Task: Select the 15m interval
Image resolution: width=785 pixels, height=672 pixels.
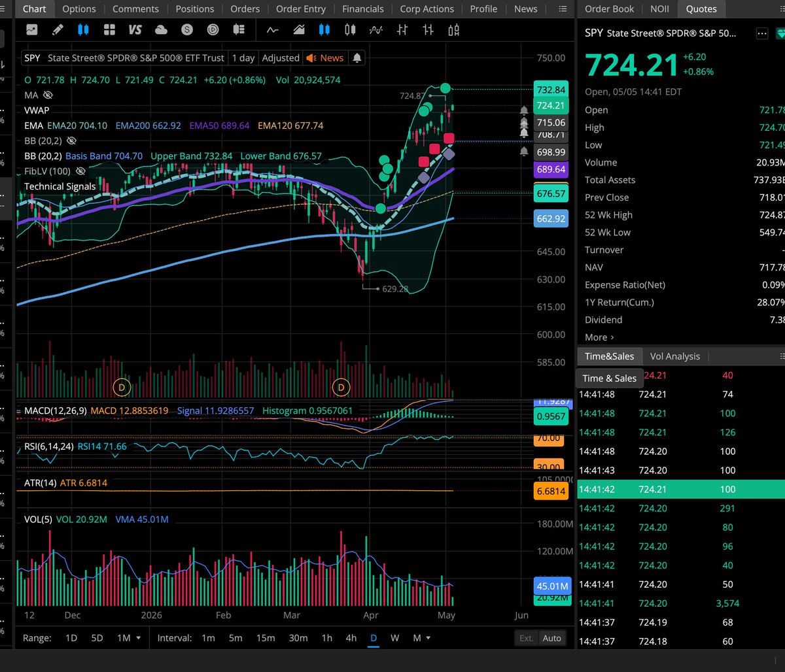Action: click(265, 638)
